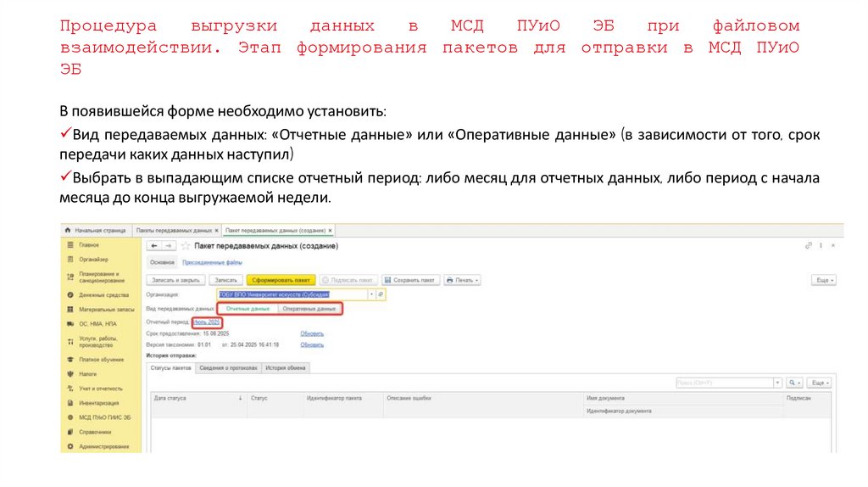Switch to Начальная страница tab

(x=96, y=231)
